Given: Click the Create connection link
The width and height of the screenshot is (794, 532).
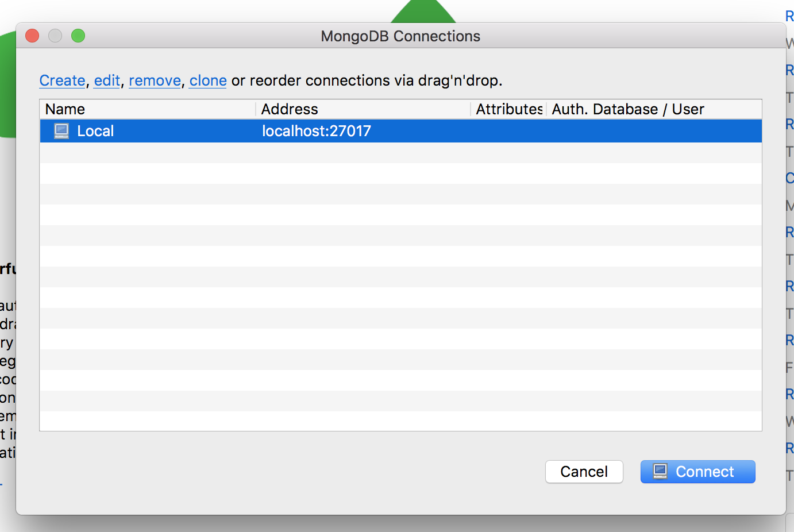Looking at the screenshot, I should click(x=62, y=80).
